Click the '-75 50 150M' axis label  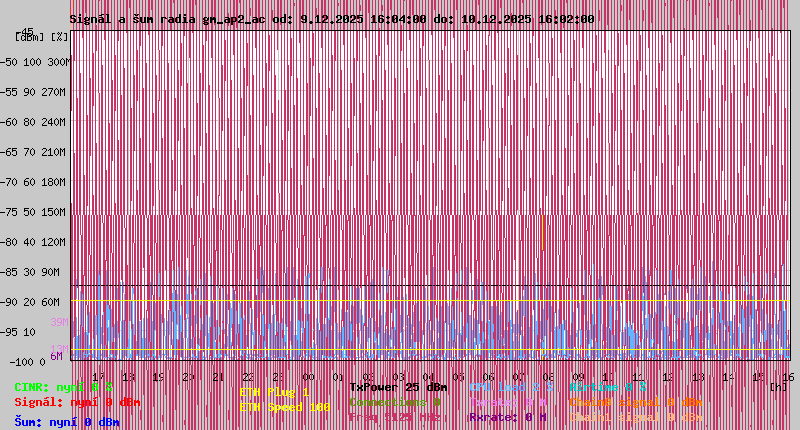34,212
